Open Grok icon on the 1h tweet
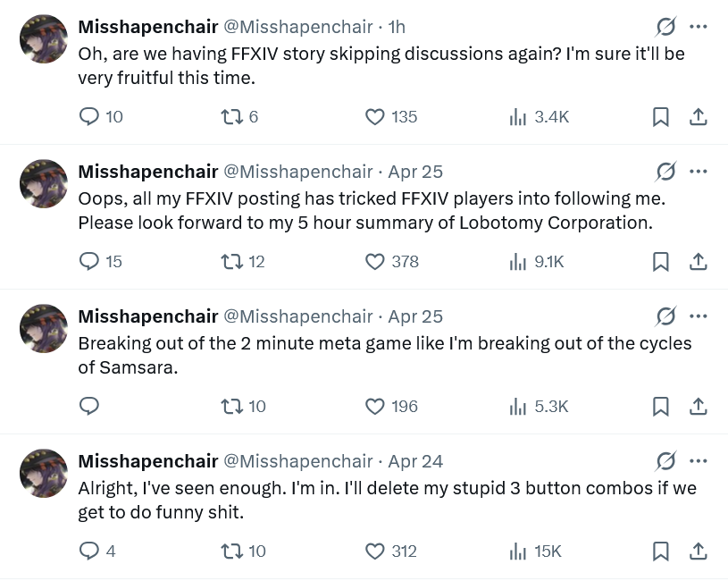Viewport: 728px width, 581px height. (665, 27)
